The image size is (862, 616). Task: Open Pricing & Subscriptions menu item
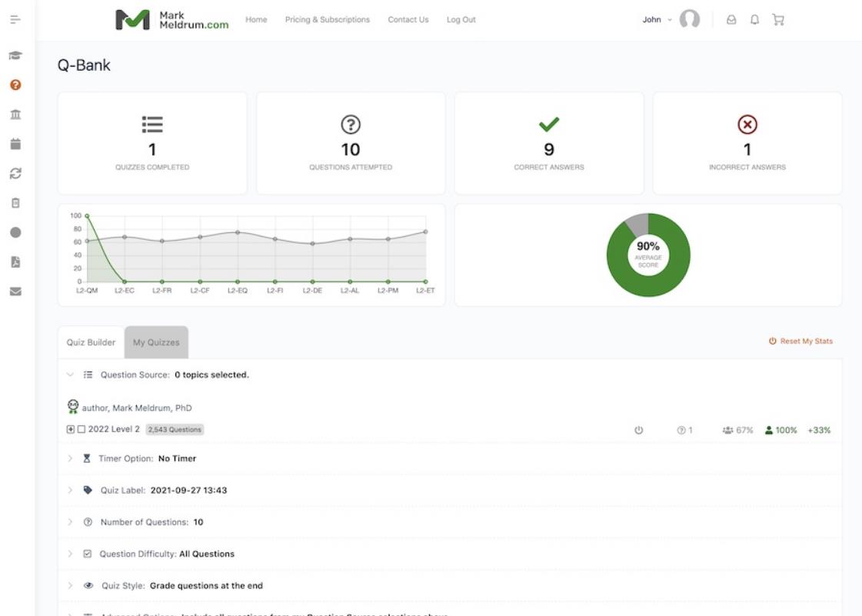click(327, 20)
